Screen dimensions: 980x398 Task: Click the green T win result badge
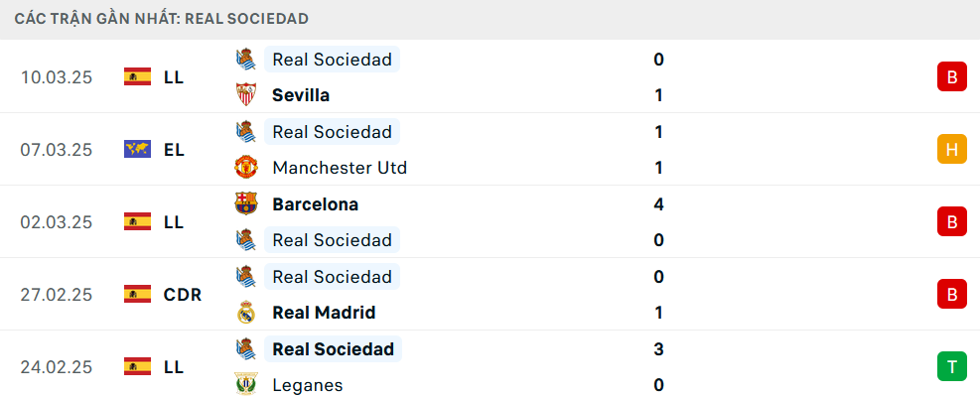[x=951, y=367]
